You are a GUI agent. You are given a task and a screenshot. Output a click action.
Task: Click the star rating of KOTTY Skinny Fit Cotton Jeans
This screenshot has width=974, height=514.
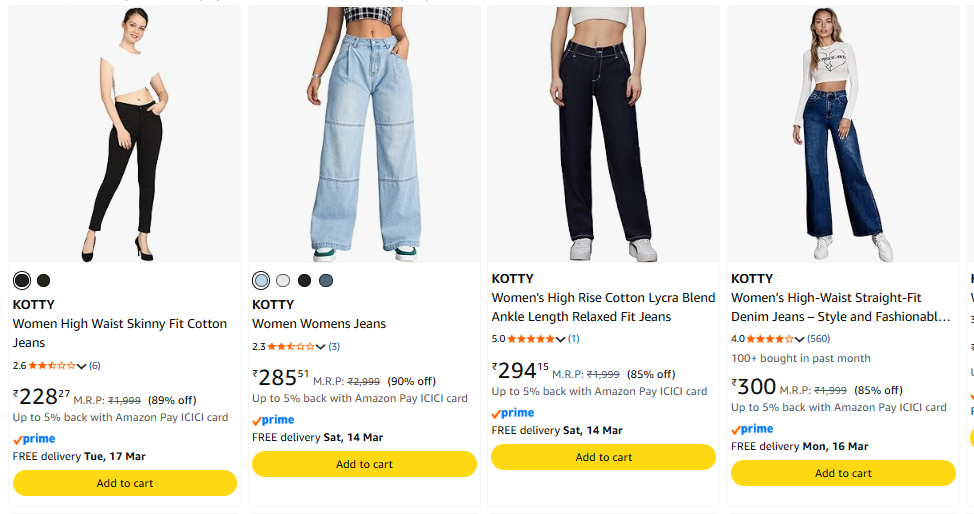click(51, 366)
